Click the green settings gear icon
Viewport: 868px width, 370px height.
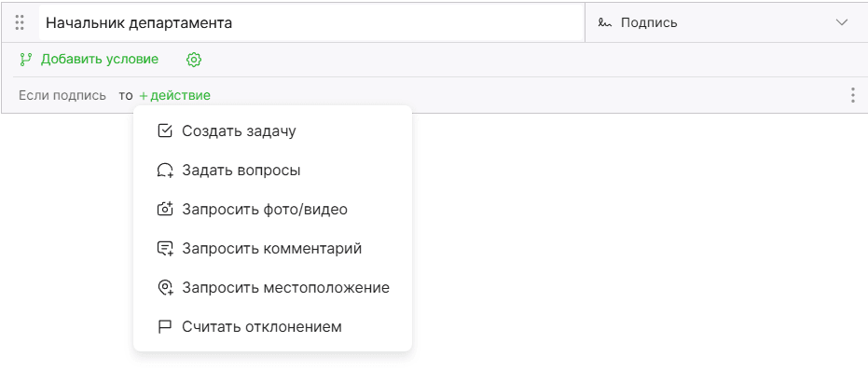click(x=194, y=60)
